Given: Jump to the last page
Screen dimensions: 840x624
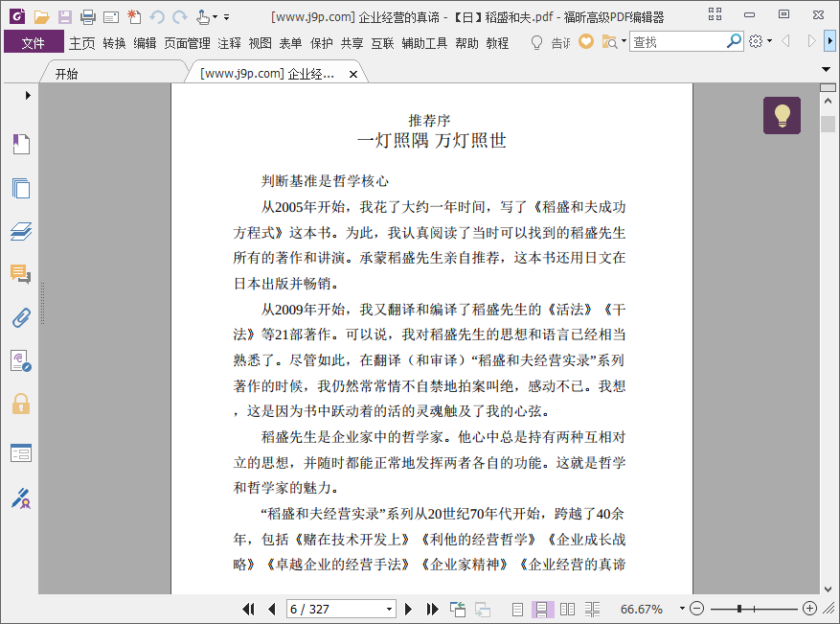Looking at the screenshot, I should coord(432,609).
